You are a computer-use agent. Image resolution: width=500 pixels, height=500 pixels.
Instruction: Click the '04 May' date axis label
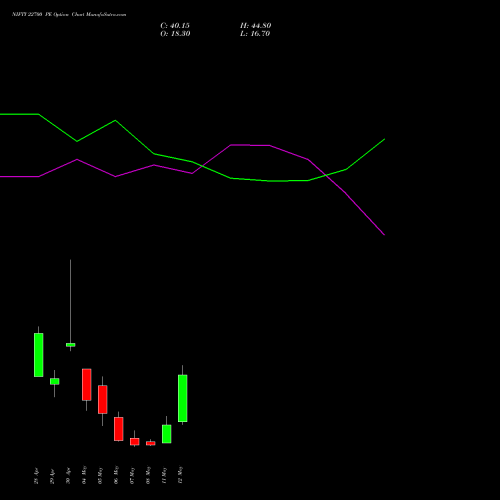(84, 475)
